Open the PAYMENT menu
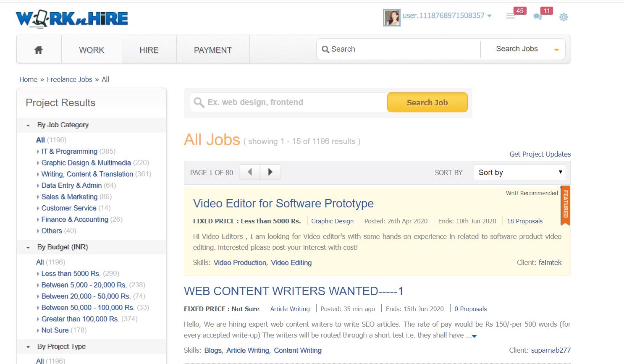 click(213, 50)
